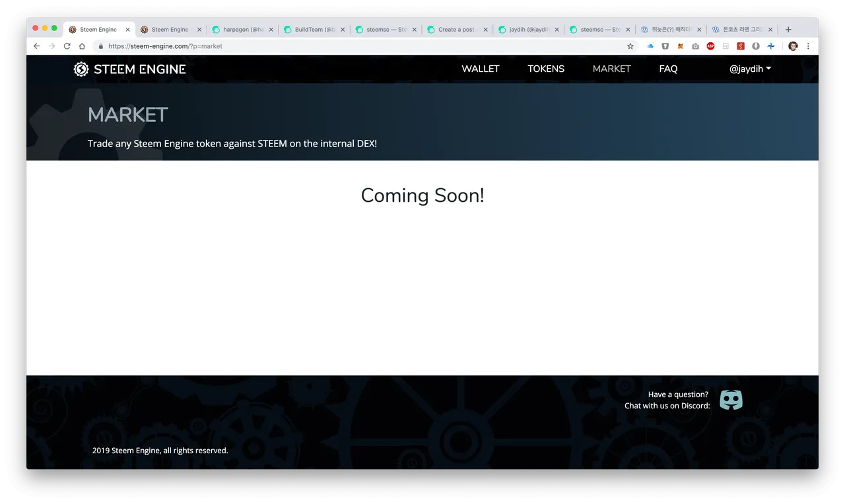The width and height of the screenshot is (845, 504).
Task: Open the FAQ page
Action: (668, 69)
